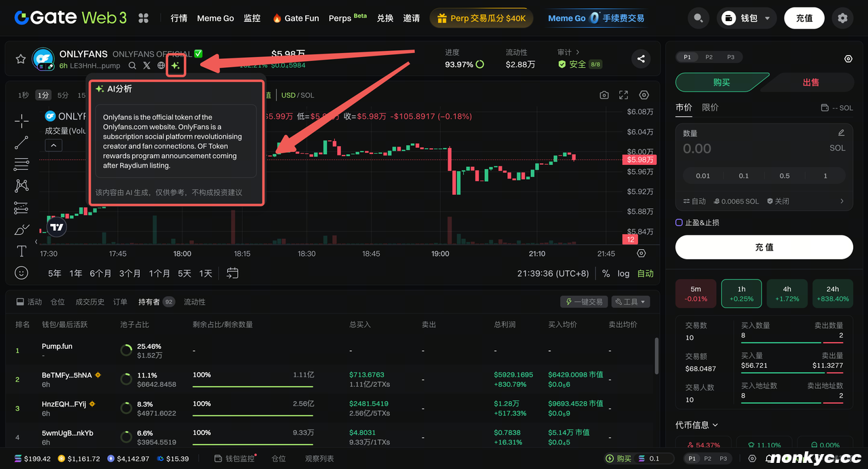Expand the 代币信息 token info section
The height and width of the screenshot is (469, 868).
coord(696,425)
